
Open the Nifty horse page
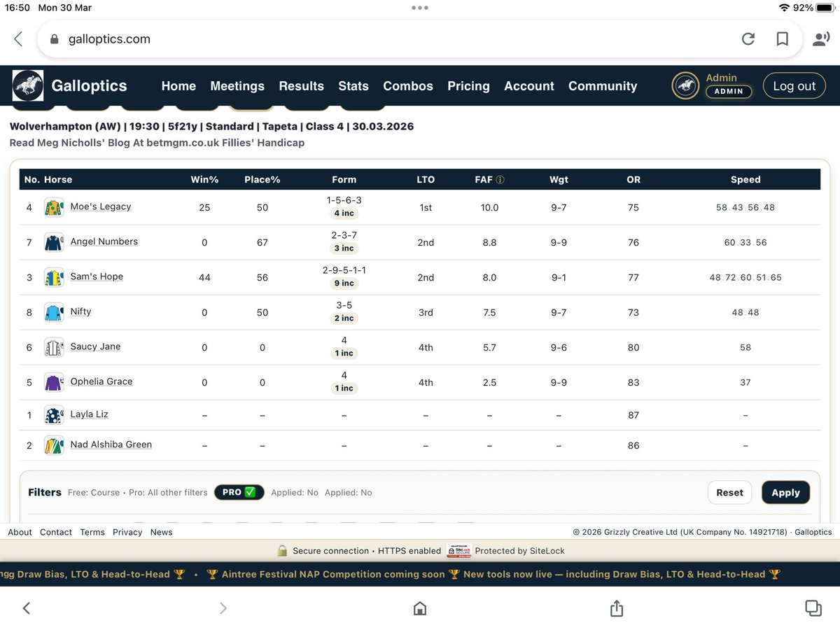click(80, 311)
